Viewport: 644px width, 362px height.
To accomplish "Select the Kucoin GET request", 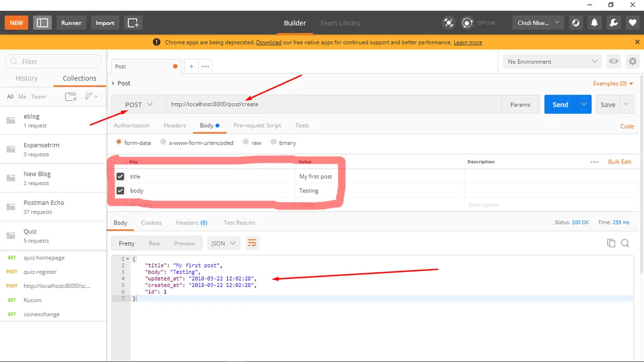I will pyautogui.click(x=53, y=300).
